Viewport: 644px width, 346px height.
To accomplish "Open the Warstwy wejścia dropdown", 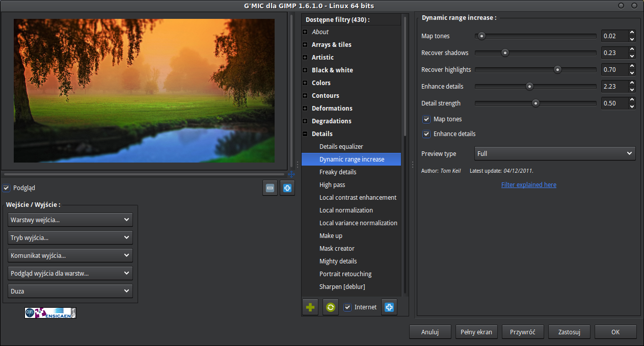I will pyautogui.click(x=70, y=220).
